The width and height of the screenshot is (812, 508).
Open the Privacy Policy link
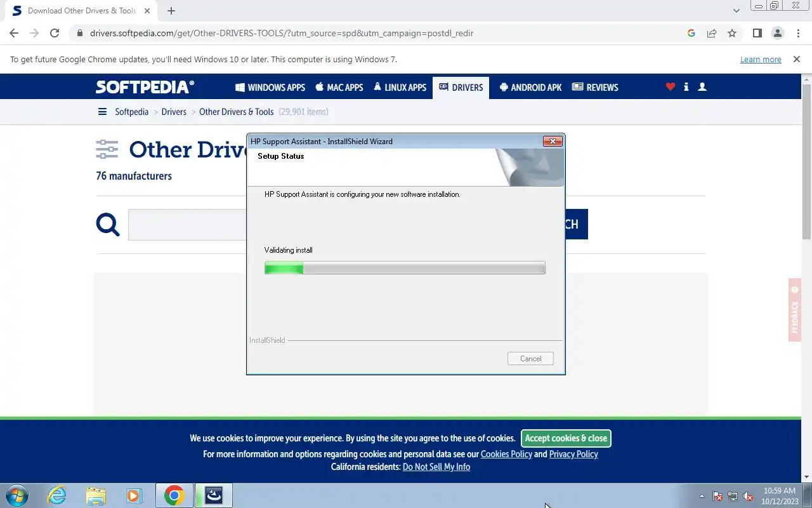pos(573,454)
